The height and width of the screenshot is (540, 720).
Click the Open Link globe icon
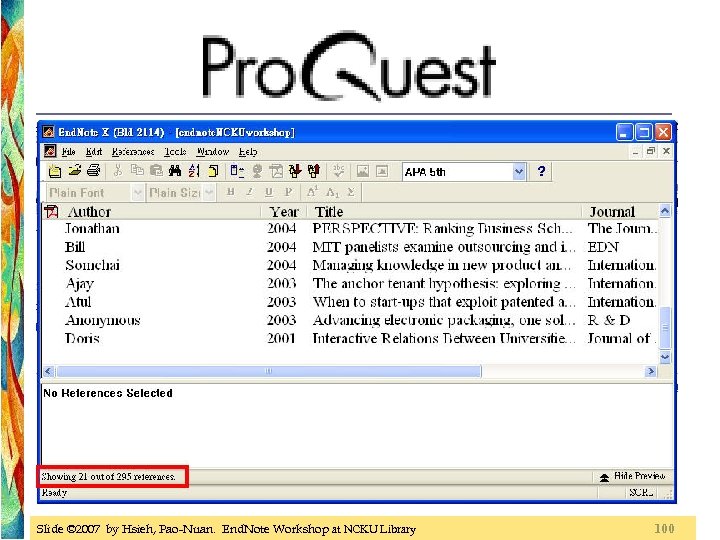coord(257,171)
